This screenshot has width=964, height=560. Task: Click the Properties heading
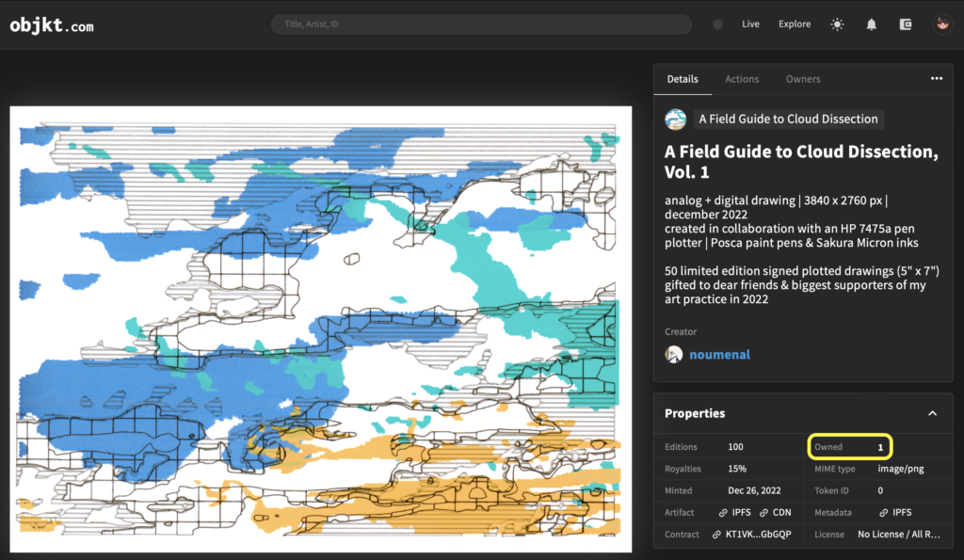[x=695, y=413]
